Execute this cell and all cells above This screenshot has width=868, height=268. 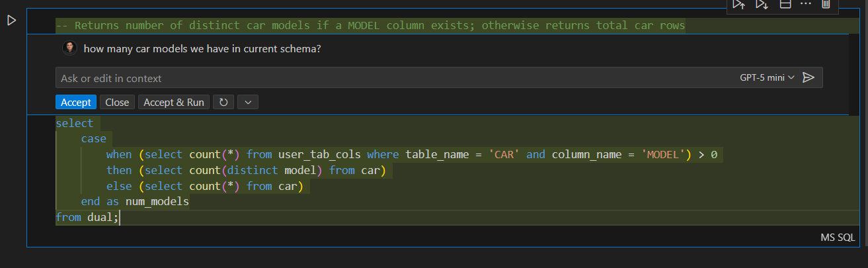pyautogui.click(x=738, y=5)
